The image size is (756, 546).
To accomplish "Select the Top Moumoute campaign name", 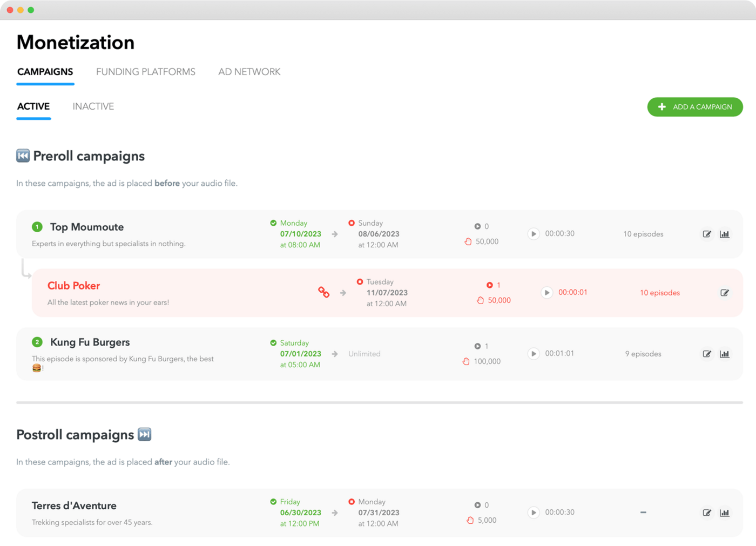I will pyautogui.click(x=86, y=227).
